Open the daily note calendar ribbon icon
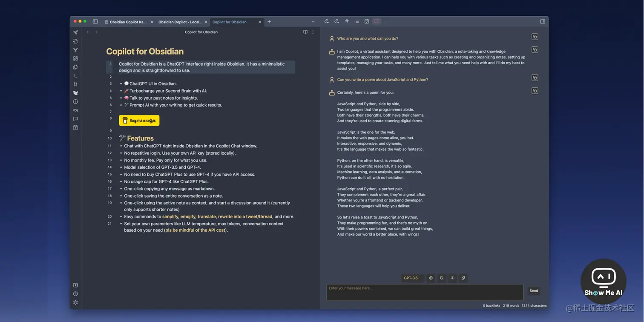The width and height of the screenshot is (644, 322). pos(75,127)
